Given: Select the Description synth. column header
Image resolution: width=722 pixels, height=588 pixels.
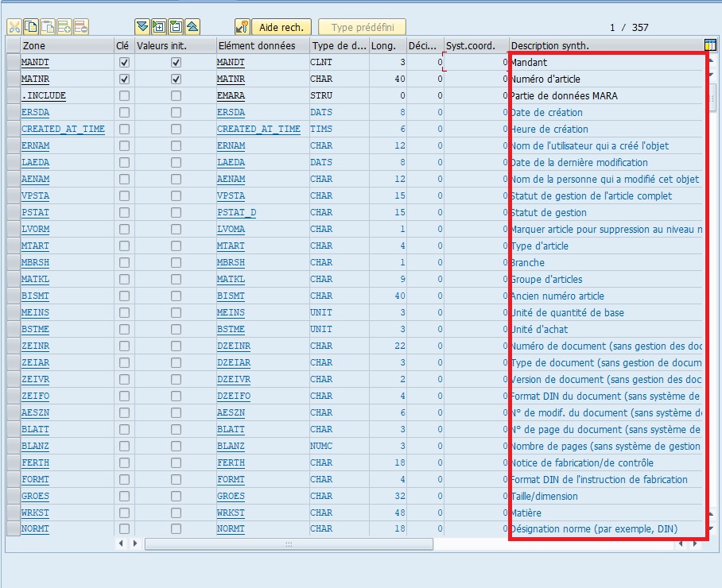Looking at the screenshot, I should coord(604,45).
